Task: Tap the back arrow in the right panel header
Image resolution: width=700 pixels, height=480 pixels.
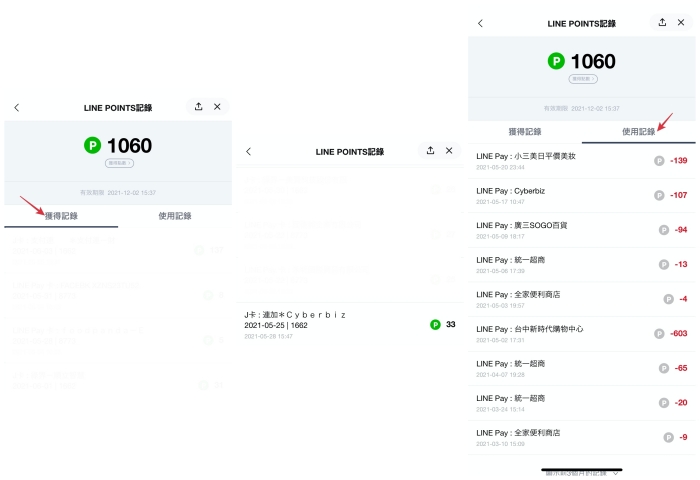Action: point(480,23)
